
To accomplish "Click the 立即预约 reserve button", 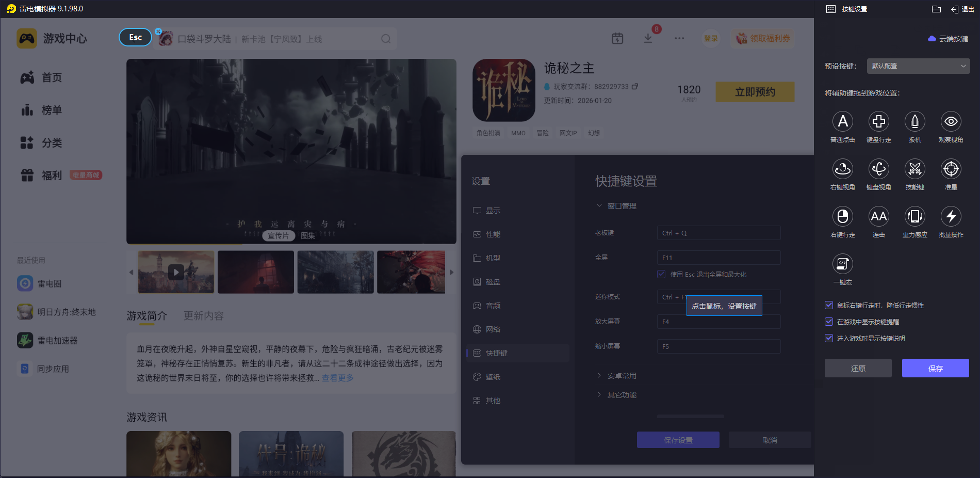I will click(x=755, y=92).
